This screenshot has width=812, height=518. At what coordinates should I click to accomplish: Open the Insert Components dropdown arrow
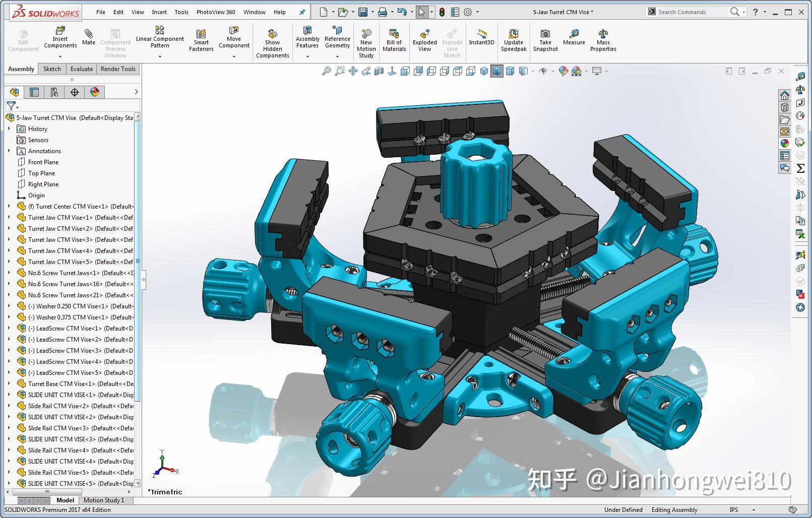[60, 57]
